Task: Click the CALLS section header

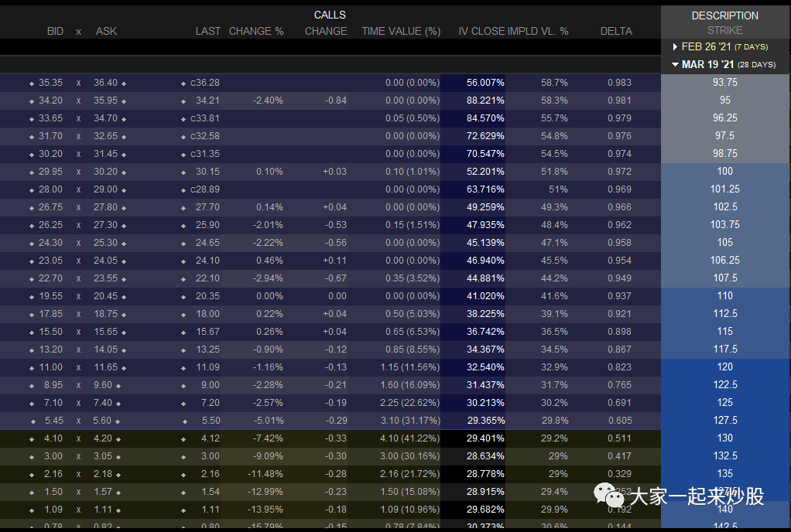Action: 330,15
